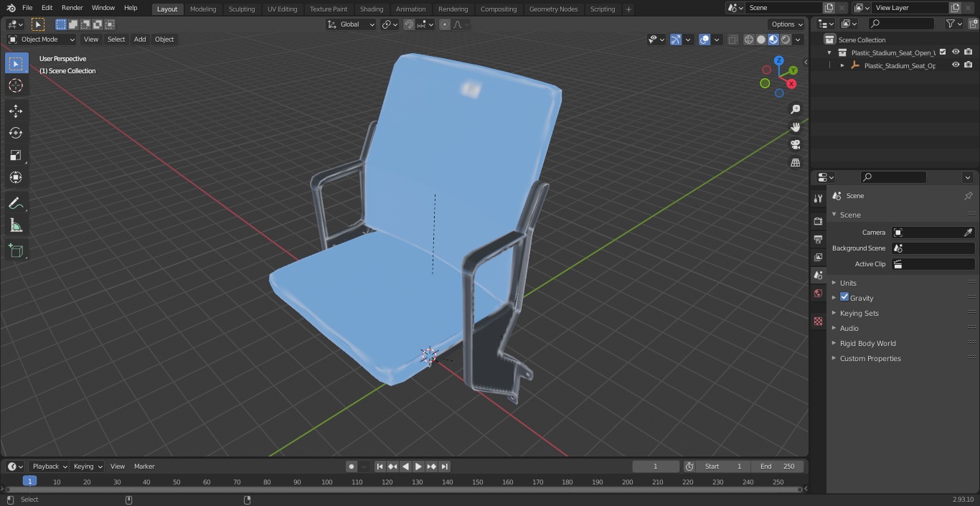Jump to the end frame button
The image size is (980, 506).
coord(445,467)
